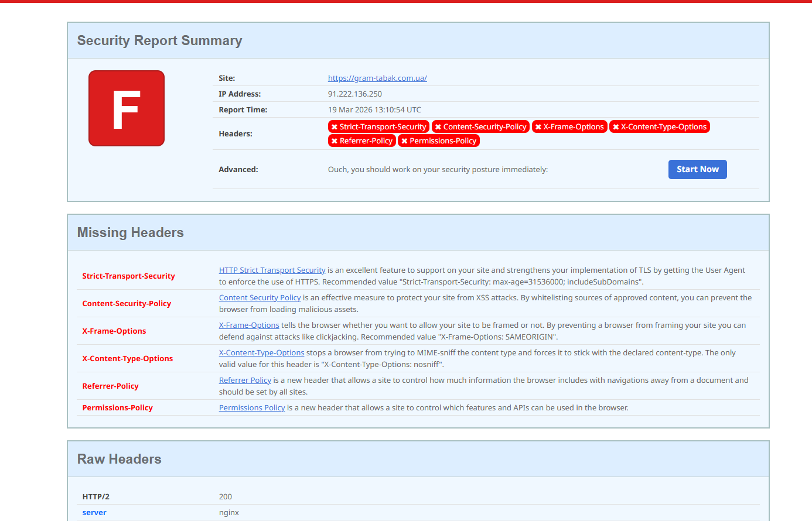This screenshot has width=812, height=521.
Task: Click the Security Report Summary heading
Action: click(160, 40)
